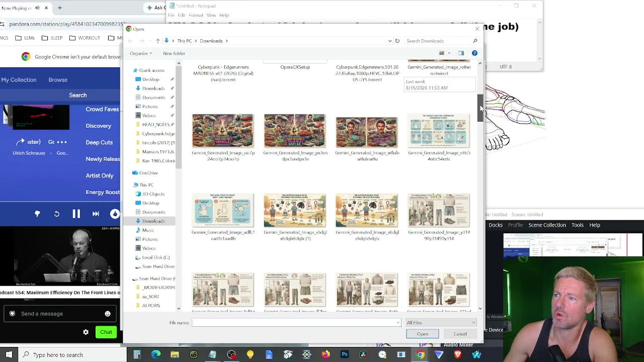Screen dimensions: 644x362
Task: Open the Help menu in Notepad
Action: coord(224,16)
